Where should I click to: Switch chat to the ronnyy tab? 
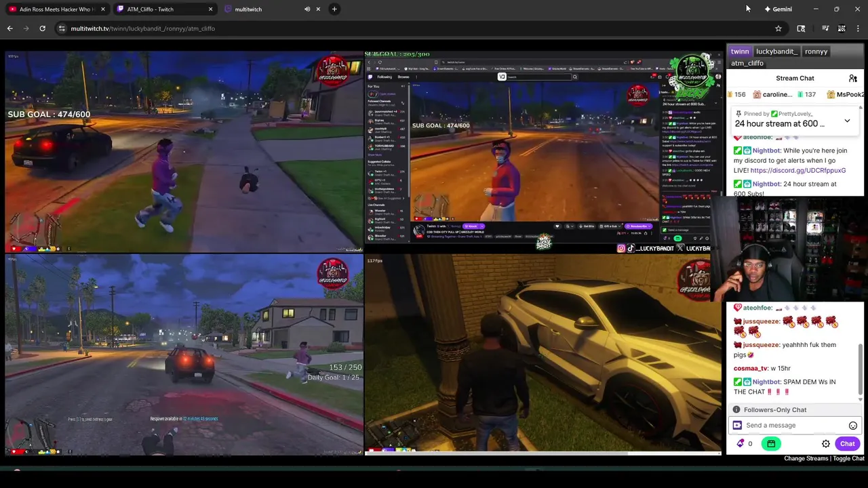tap(816, 52)
